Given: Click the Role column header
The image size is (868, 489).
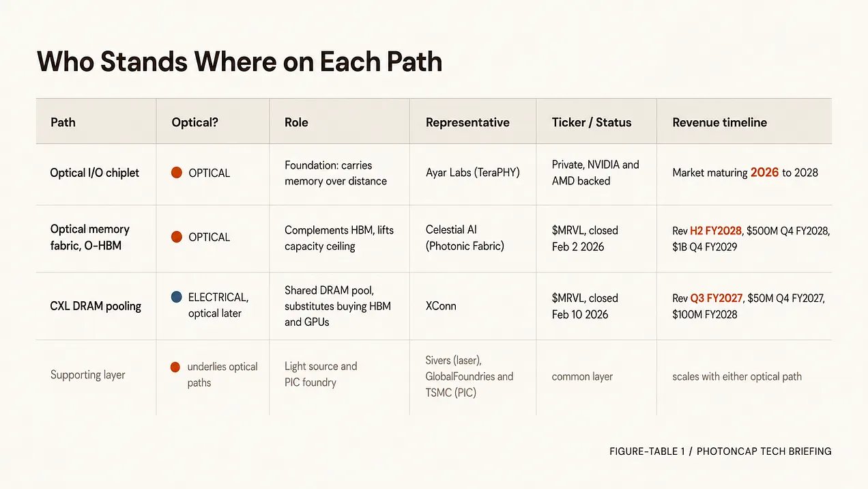Looking at the screenshot, I should 296,123.
